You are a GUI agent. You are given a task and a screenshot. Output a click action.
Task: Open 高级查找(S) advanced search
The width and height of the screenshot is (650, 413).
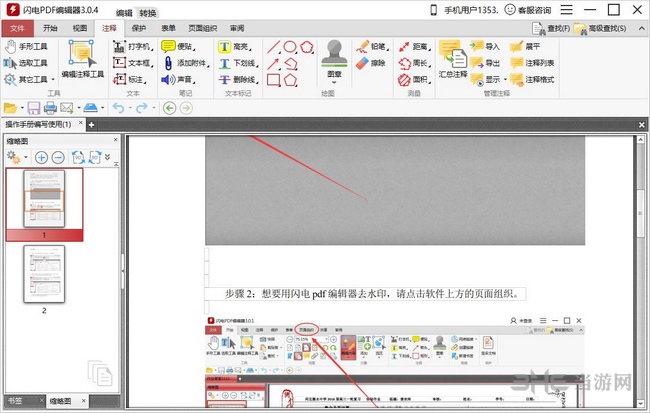pyautogui.click(x=600, y=28)
